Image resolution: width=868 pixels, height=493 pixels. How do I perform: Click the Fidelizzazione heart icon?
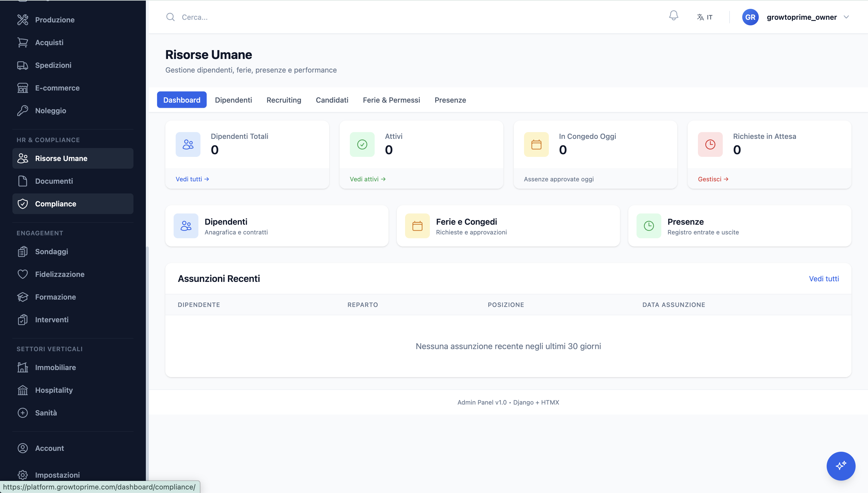(23, 274)
